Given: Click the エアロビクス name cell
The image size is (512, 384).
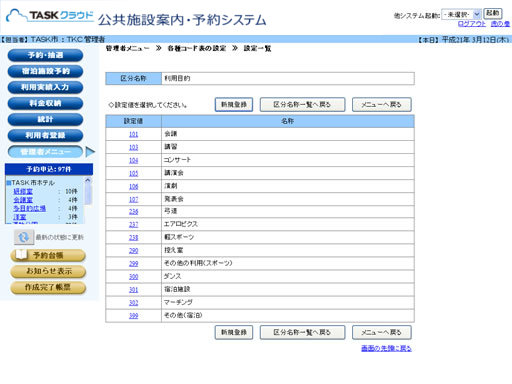Looking at the screenshot, I should tap(288, 224).
